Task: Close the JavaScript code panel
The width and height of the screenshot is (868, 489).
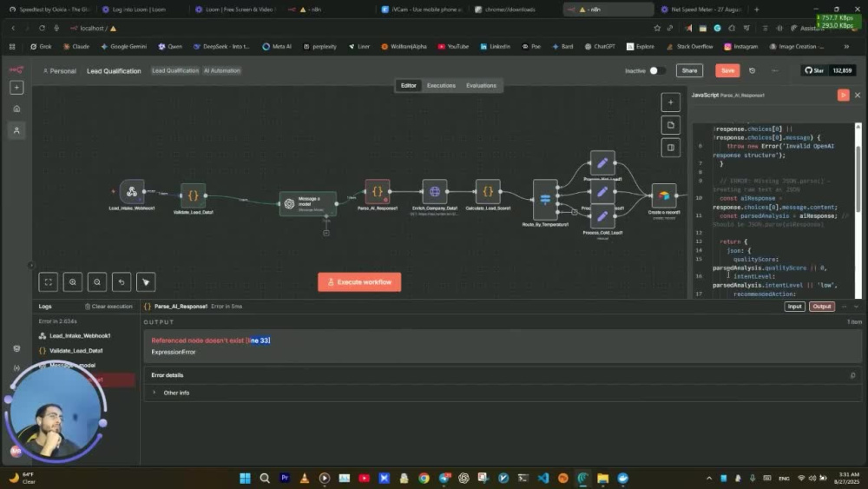Action: (x=858, y=96)
